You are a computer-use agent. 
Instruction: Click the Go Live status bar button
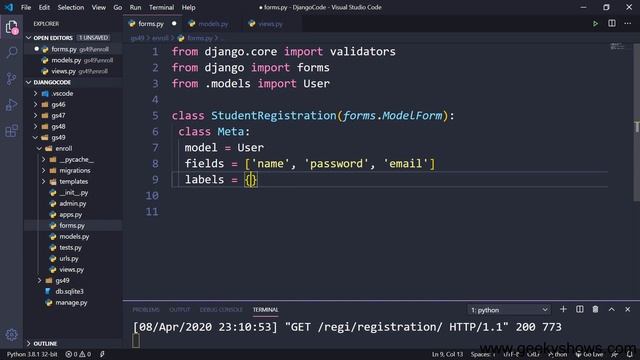589,354
